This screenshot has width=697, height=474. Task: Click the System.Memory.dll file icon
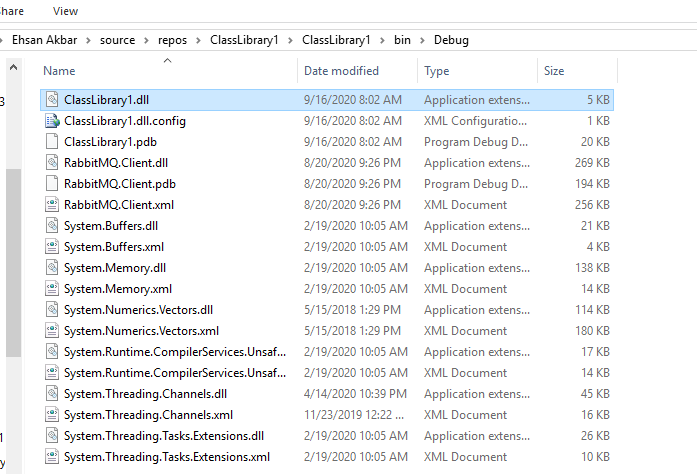52,267
